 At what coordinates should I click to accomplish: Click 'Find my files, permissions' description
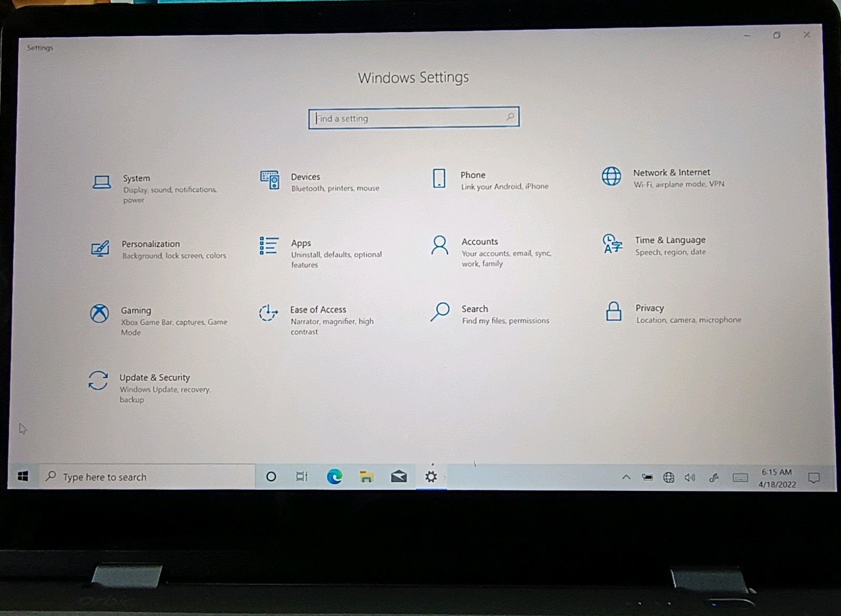click(506, 321)
